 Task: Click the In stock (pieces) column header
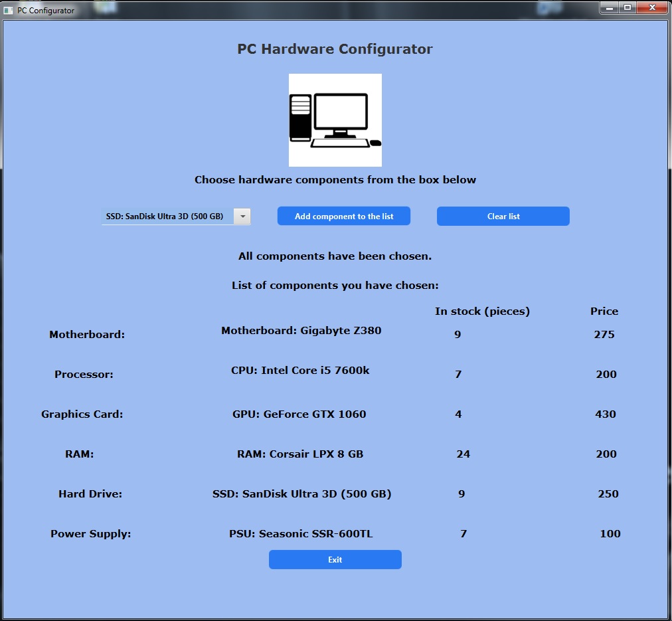(x=482, y=311)
